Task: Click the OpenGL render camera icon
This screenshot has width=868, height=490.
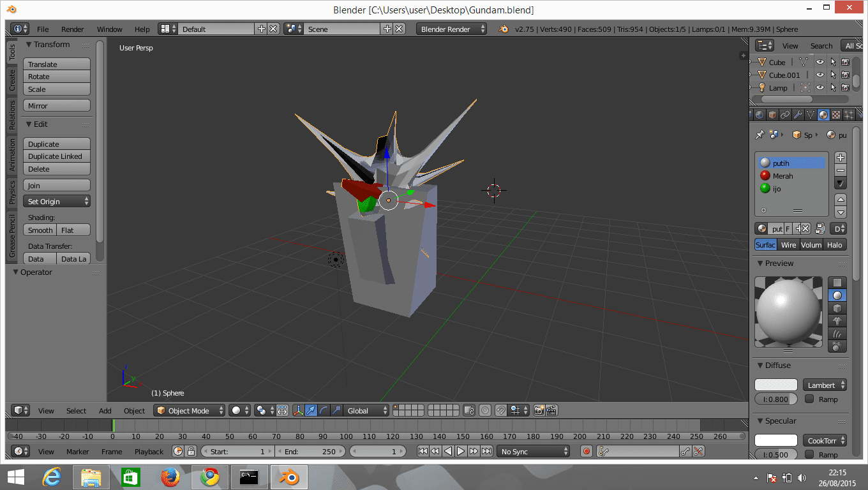Action: [x=539, y=411]
